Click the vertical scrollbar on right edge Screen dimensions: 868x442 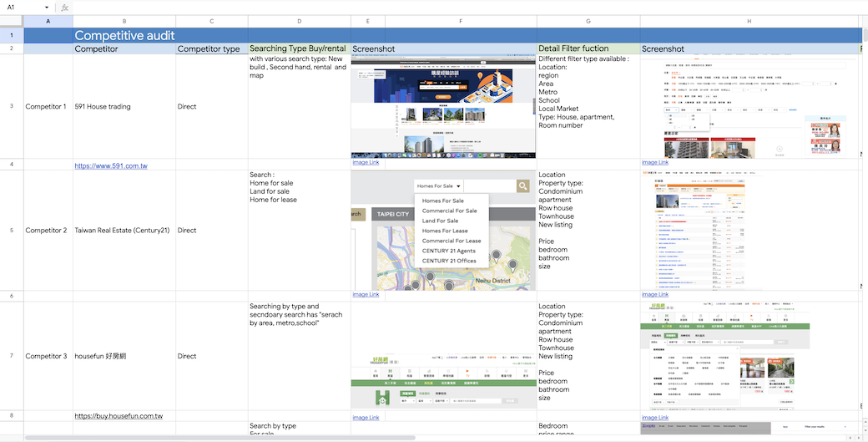[x=865, y=34]
